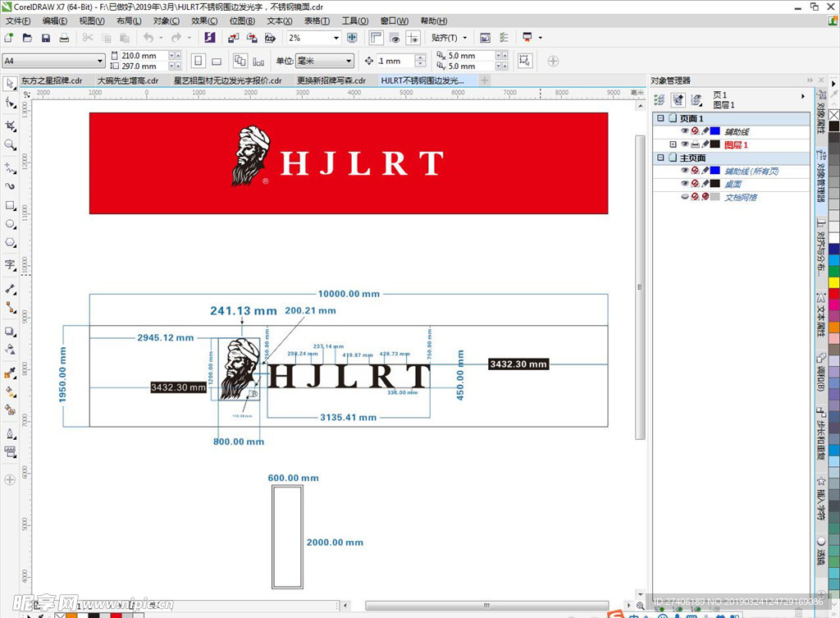The width and height of the screenshot is (840, 618).
Task: Select the Polygon tool
Action: pyautogui.click(x=11, y=243)
